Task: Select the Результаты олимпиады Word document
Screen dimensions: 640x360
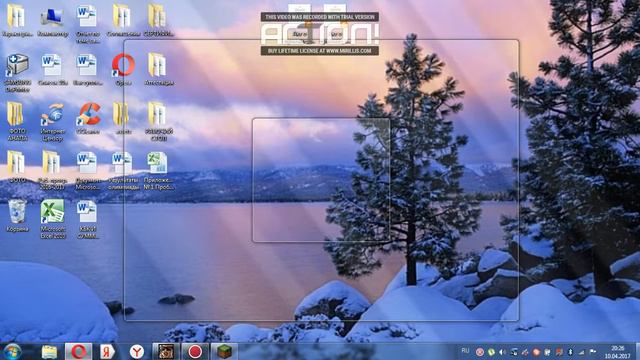Action: [x=123, y=171]
